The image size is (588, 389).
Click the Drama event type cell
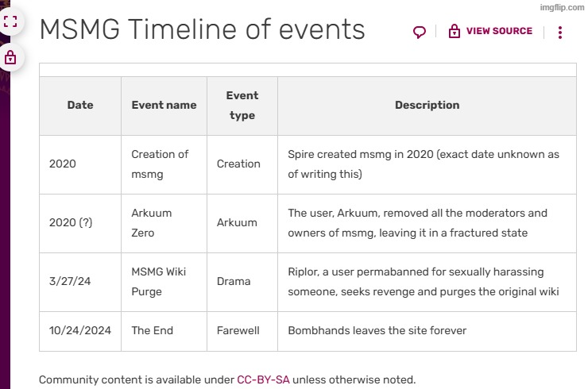tap(234, 282)
